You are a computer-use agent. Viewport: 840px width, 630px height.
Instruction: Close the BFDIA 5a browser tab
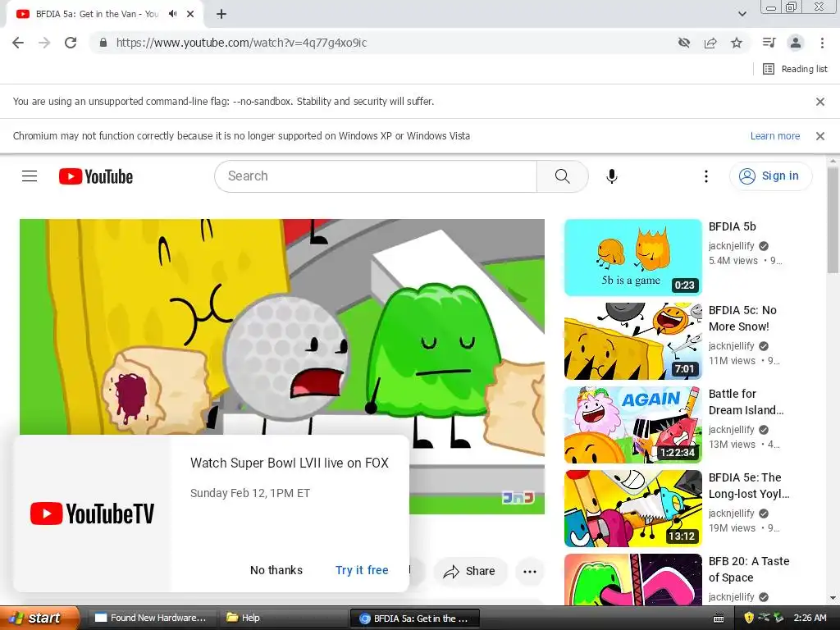pyautogui.click(x=190, y=14)
